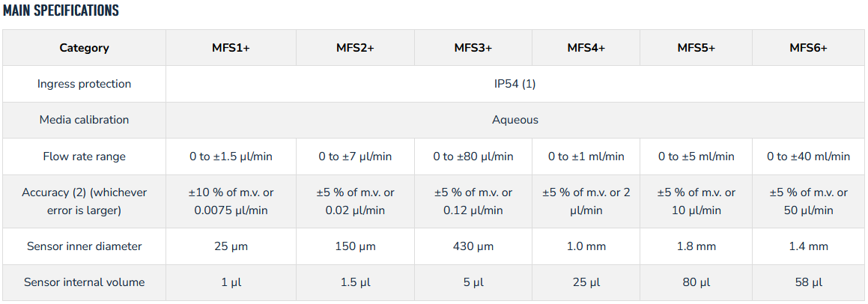
Task: Click the MFS2+ column header
Action: tap(356, 48)
